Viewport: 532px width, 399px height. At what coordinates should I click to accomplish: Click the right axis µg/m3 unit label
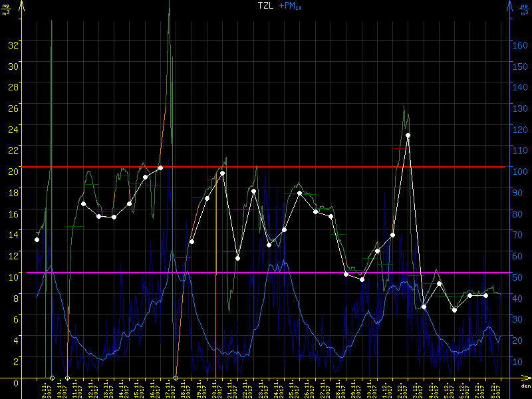[524, 8]
